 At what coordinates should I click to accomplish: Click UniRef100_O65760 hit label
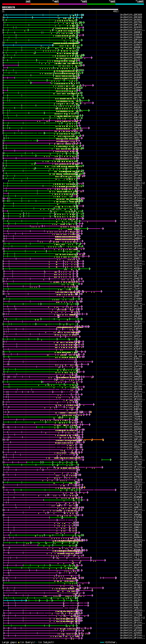(x=131, y=113)
